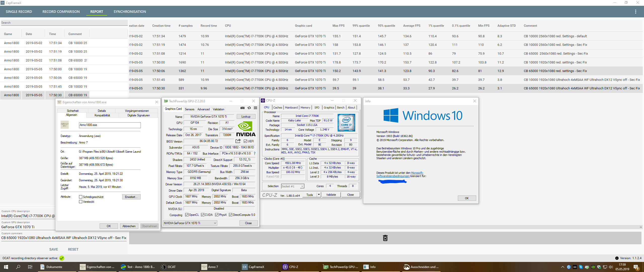Toggle UEFI checkbox in GPU-Z

pos(245,141)
